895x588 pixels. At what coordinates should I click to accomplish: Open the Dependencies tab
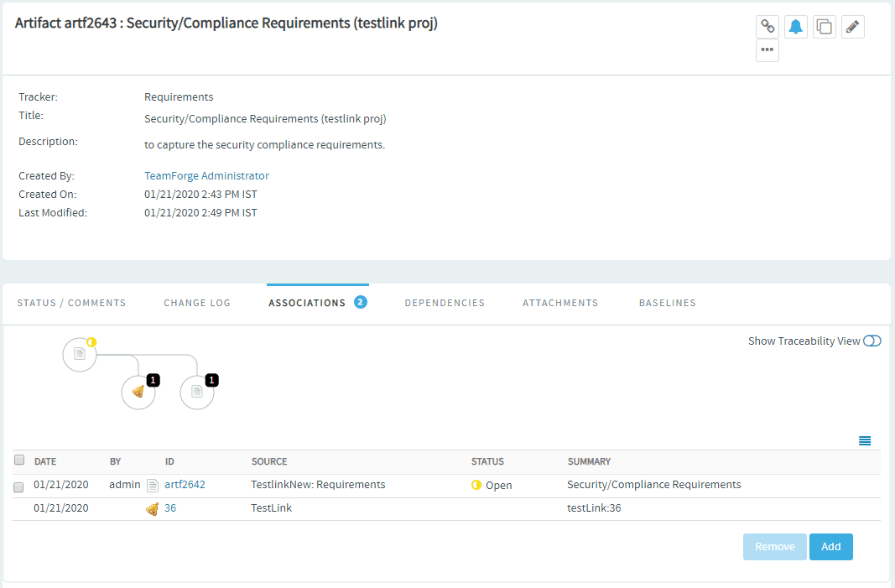(x=445, y=303)
